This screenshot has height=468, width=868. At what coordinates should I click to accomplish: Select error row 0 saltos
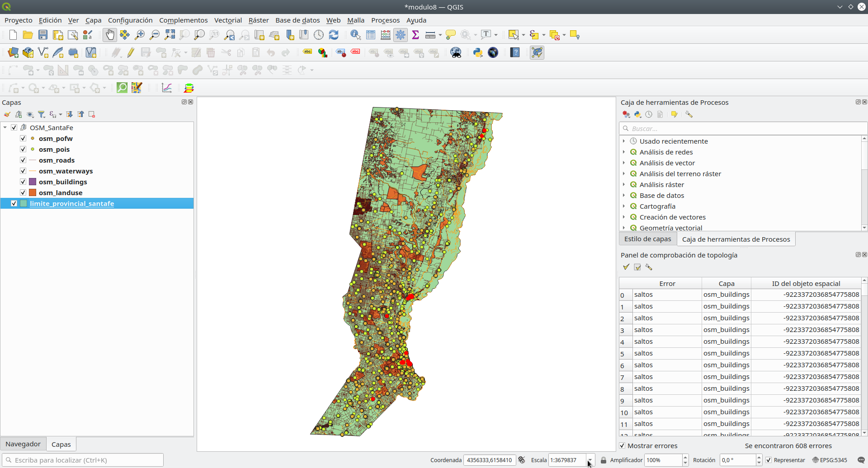(x=740, y=295)
